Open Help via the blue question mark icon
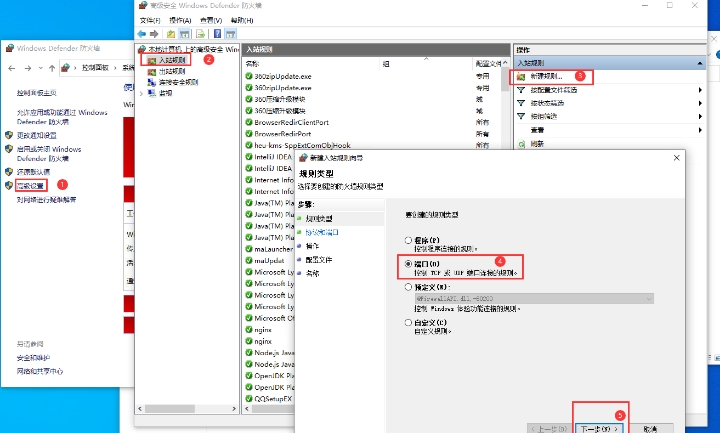The image size is (720, 433). tap(217, 34)
